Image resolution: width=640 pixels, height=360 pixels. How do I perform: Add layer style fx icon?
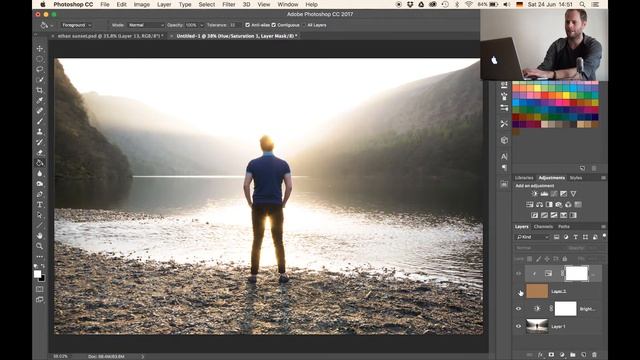click(540, 355)
